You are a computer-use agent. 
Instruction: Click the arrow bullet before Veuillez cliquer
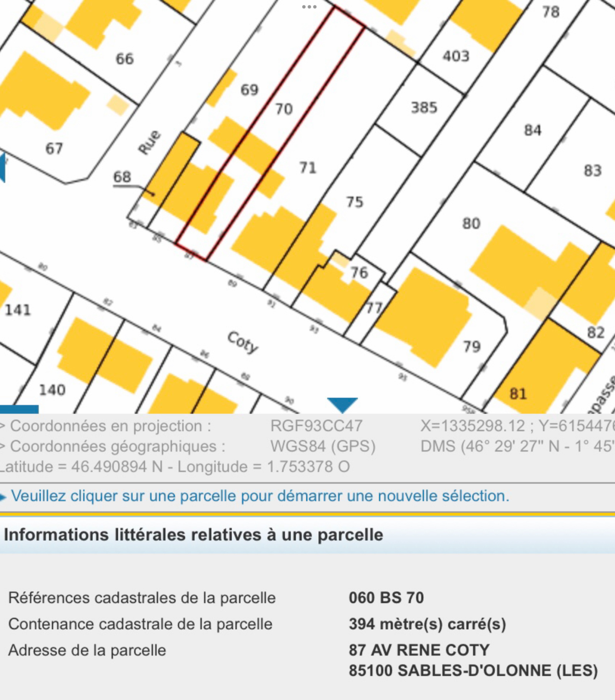(x=3, y=497)
